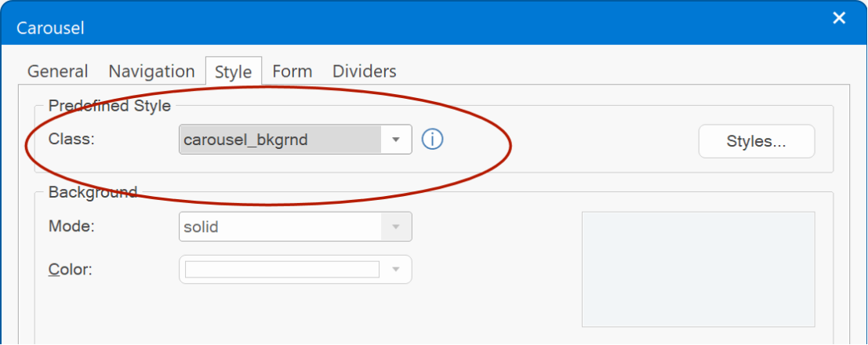Switch to the General tab
Viewport: 868px width, 345px height.
coord(57,71)
